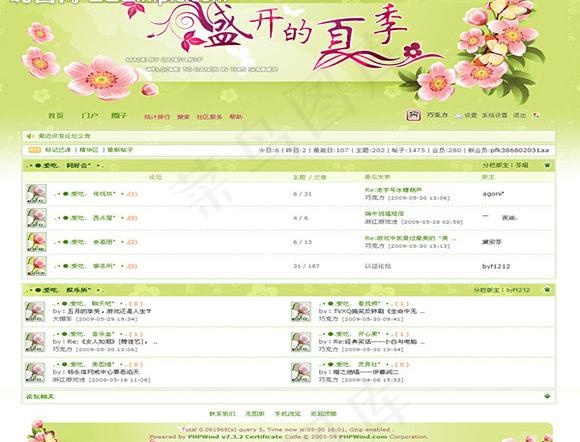Screen dimensions: 580x442
Task: Click 返回顶部 in the footer
Action: 323,414
